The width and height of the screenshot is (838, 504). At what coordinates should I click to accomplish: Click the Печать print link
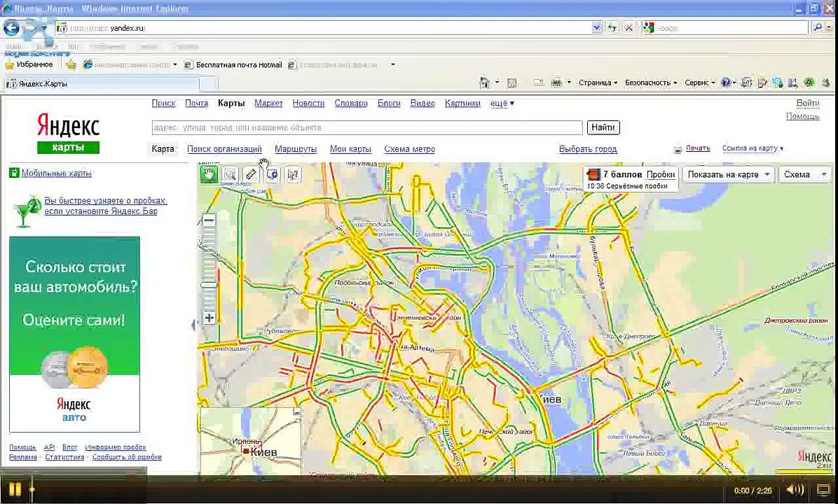point(697,148)
